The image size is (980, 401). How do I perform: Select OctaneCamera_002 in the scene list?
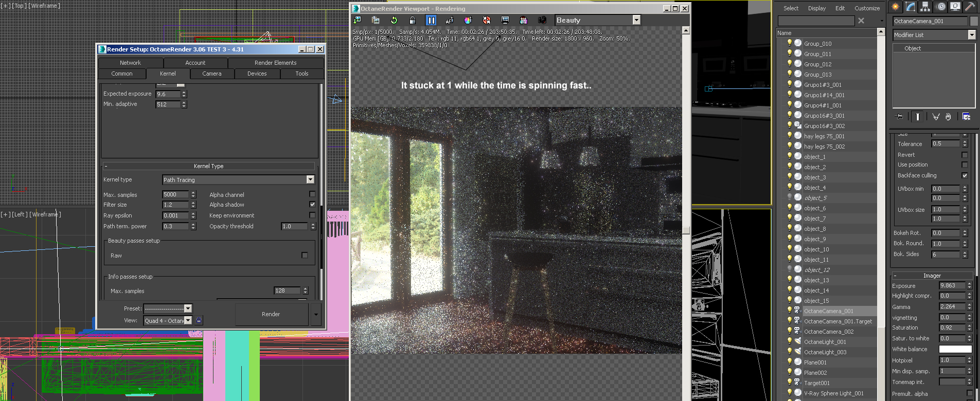click(x=829, y=331)
